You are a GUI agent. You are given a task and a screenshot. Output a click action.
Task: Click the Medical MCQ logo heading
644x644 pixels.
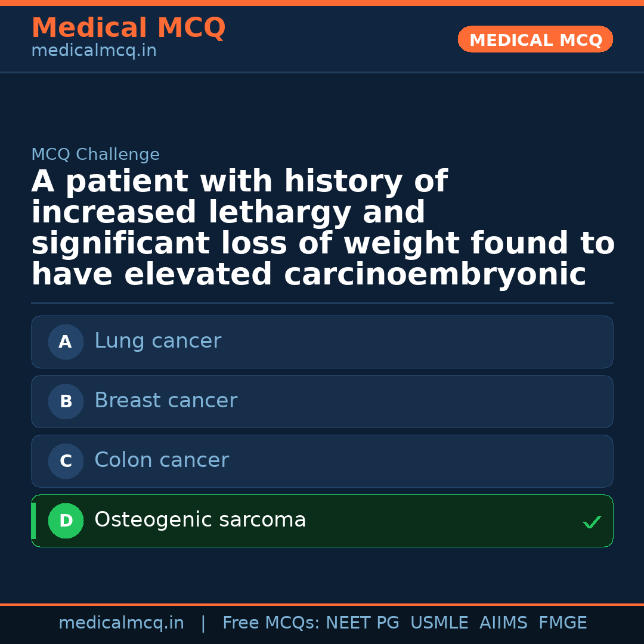coord(128,27)
